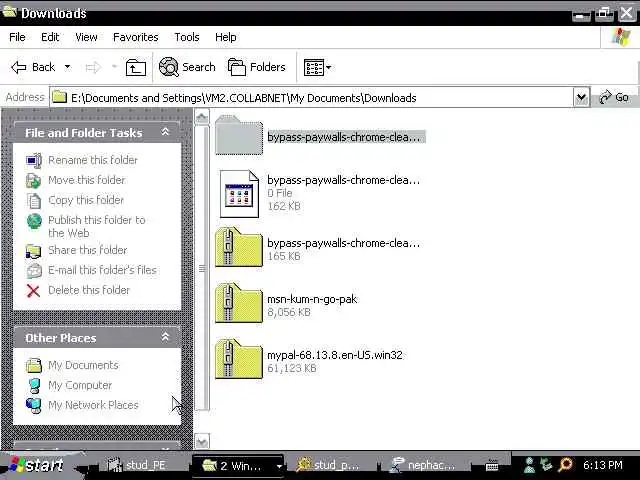
Task: Click the msn-kum-n-go-pak file name
Action: [x=312, y=299]
